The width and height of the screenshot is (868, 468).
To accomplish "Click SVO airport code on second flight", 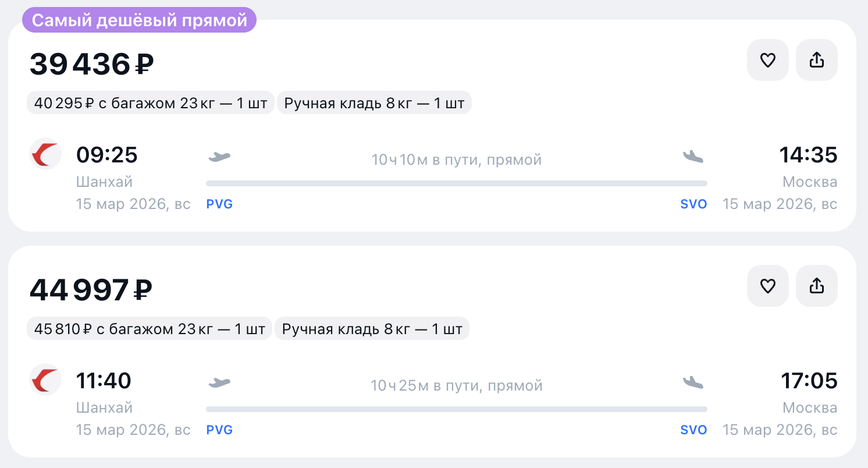I will tap(693, 430).
